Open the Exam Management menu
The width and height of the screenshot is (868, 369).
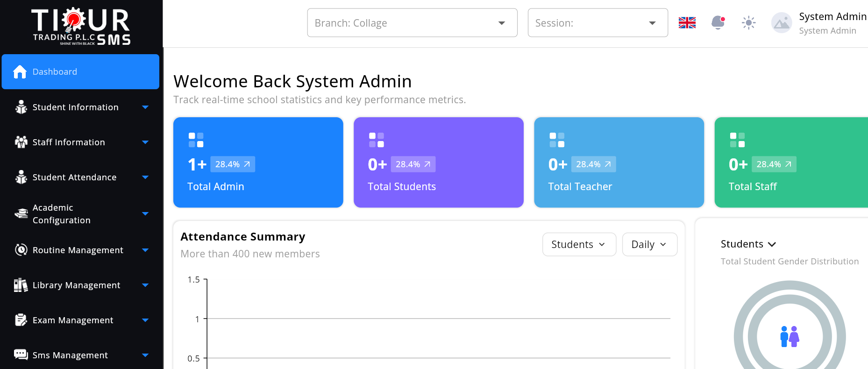[80, 320]
